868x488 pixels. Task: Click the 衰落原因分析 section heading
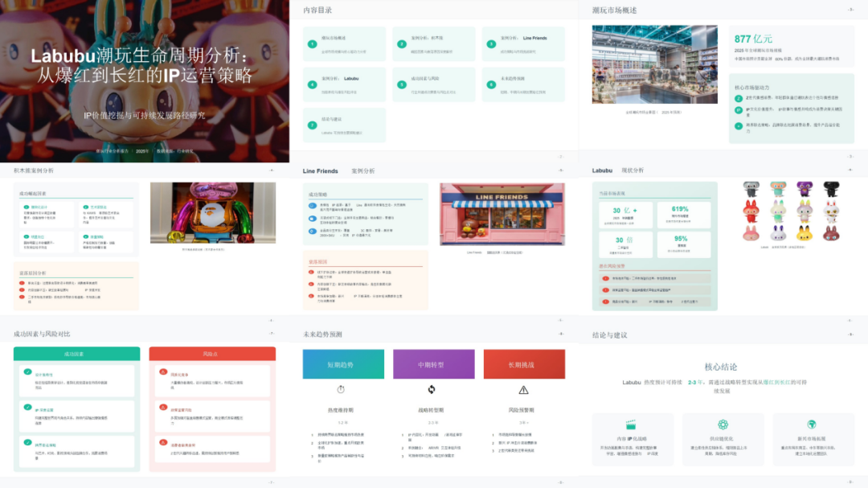[x=33, y=273]
